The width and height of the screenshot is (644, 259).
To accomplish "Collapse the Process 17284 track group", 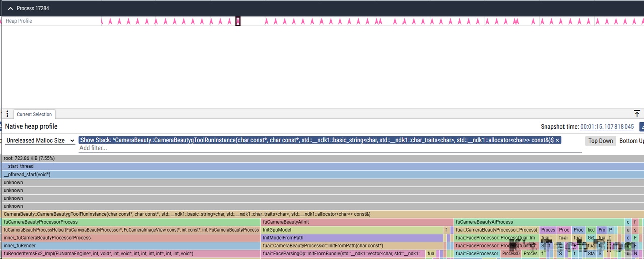I will point(10,8).
